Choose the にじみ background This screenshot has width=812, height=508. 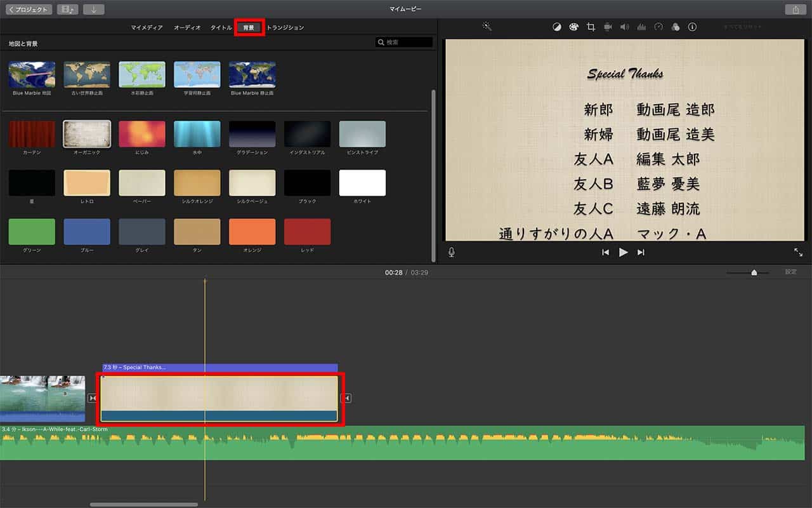(142, 134)
